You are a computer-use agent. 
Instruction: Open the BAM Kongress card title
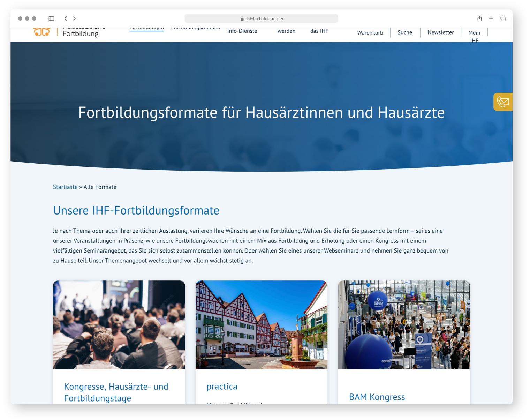click(377, 397)
